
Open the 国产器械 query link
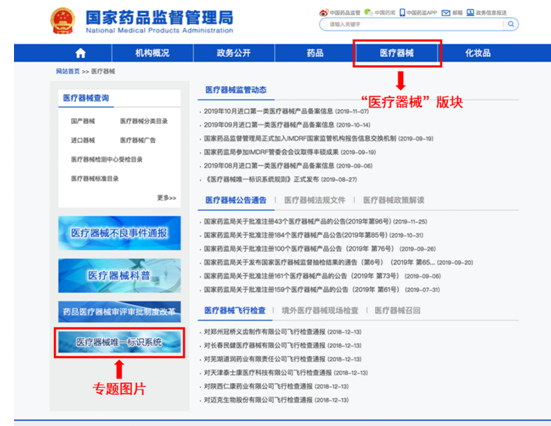(83, 121)
